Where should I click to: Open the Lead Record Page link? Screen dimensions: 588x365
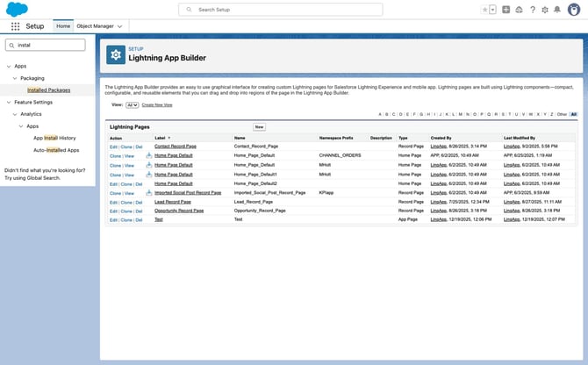pyautogui.click(x=173, y=202)
